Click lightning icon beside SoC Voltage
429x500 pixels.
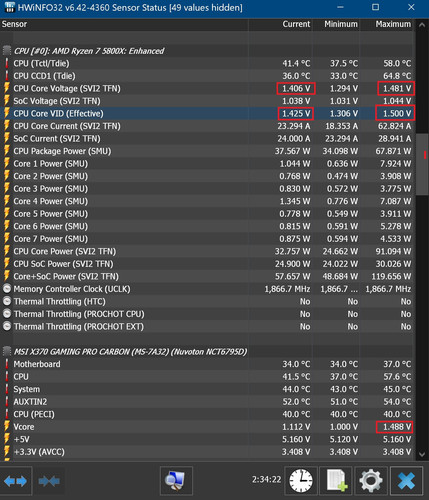pyautogui.click(x=7, y=101)
